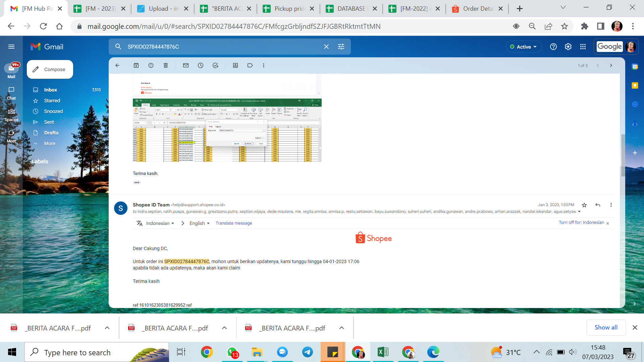This screenshot has width=644, height=362.
Task: Open Excel from the Windows taskbar
Action: coord(383,352)
